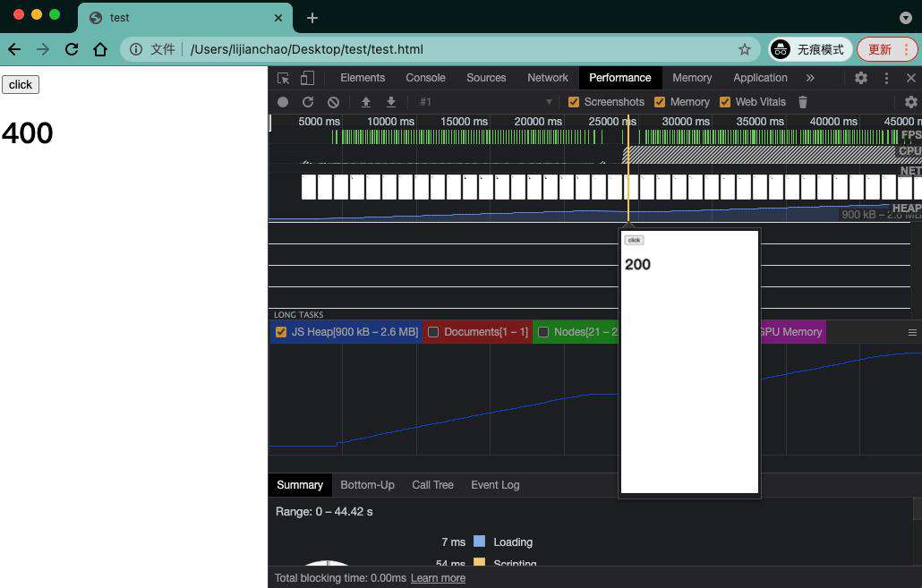Click the browser back arrow
This screenshot has height=588, width=922.
click(14, 49)
